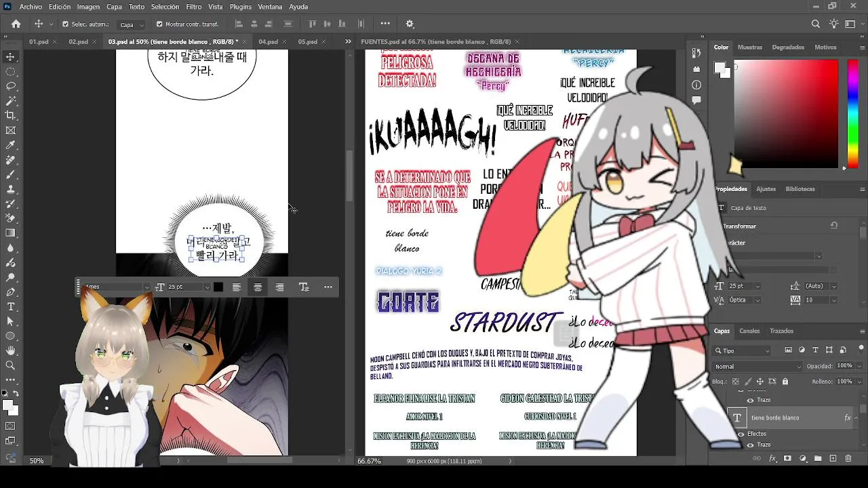The height and width of the screenshot is (488, 868).
Task: Switch to the Bibliotecas tab
Action: 800,189
